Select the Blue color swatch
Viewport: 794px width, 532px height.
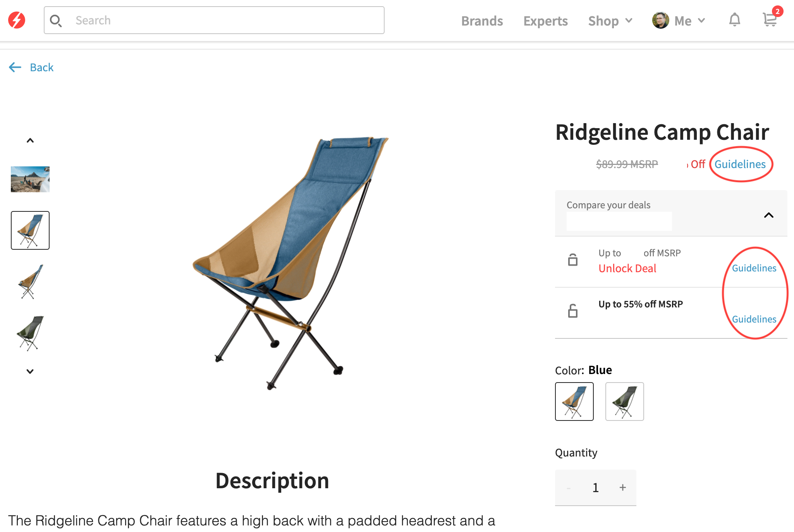coord(574,402)
